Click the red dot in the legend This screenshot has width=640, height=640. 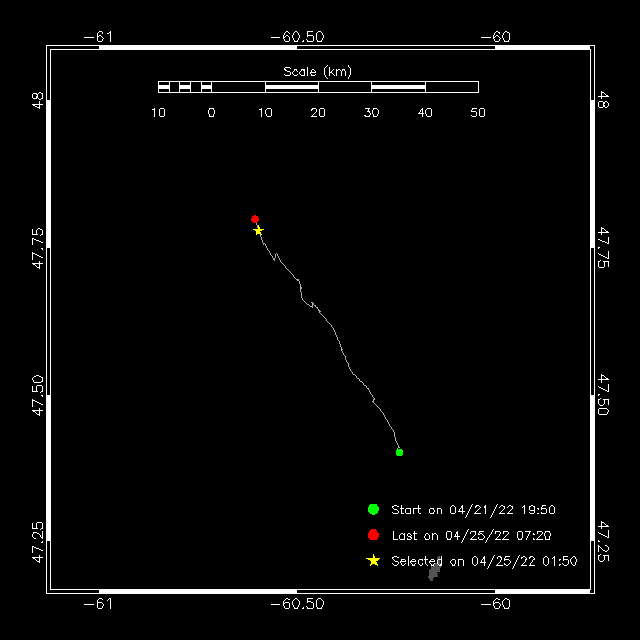click(x=373, y=535)
